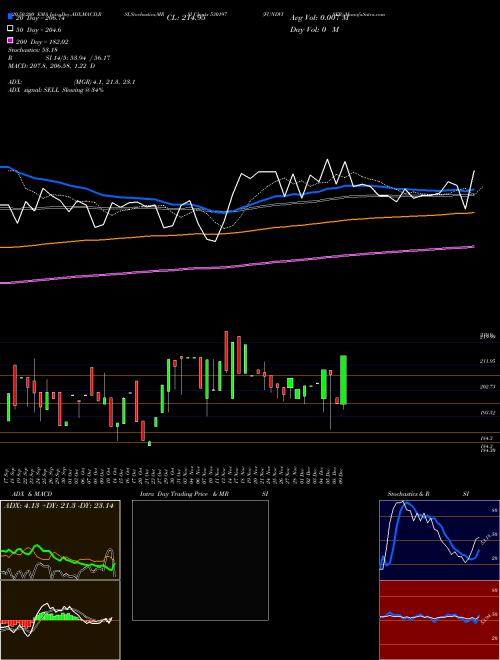Click the tallest red candlestick at chart peak

tap(226, 351)
